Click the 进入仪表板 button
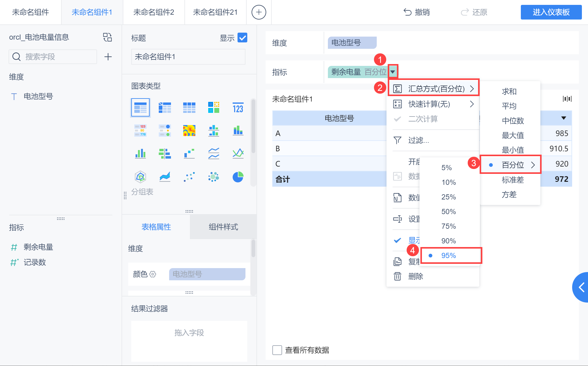Image resolution: width=588 pixels, height=366 pixels. pos(551,12)
